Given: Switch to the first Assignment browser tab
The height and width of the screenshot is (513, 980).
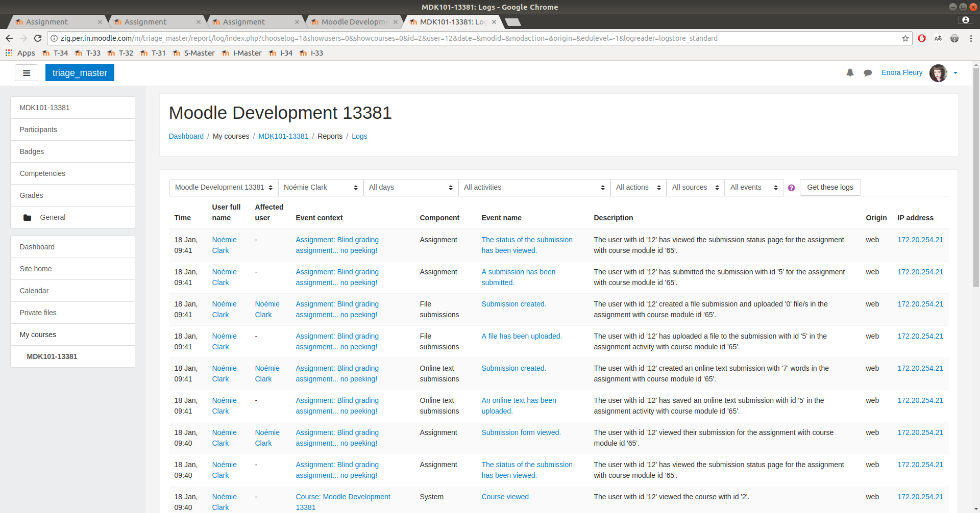Looking at the screenshot, I should click(56, 22).
